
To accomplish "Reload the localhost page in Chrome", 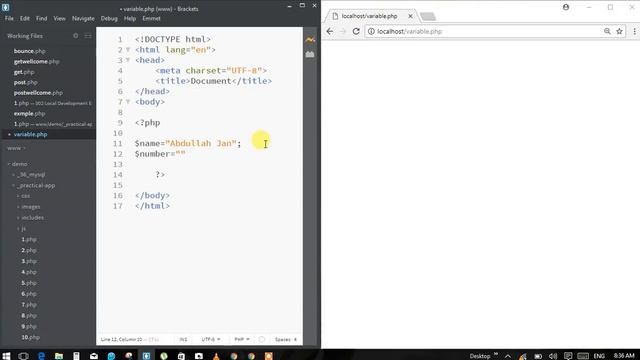I will pyautogui.click(x=356, y=31).
